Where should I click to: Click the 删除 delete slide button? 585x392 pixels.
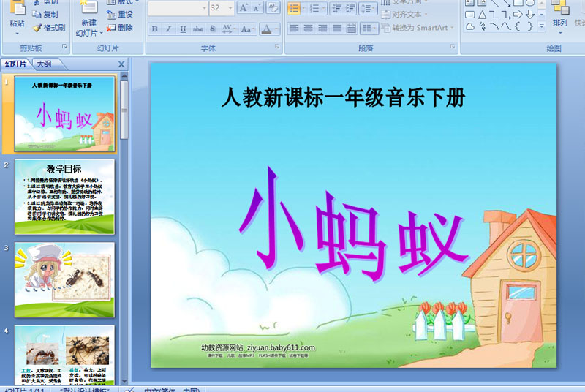(120, 28)
